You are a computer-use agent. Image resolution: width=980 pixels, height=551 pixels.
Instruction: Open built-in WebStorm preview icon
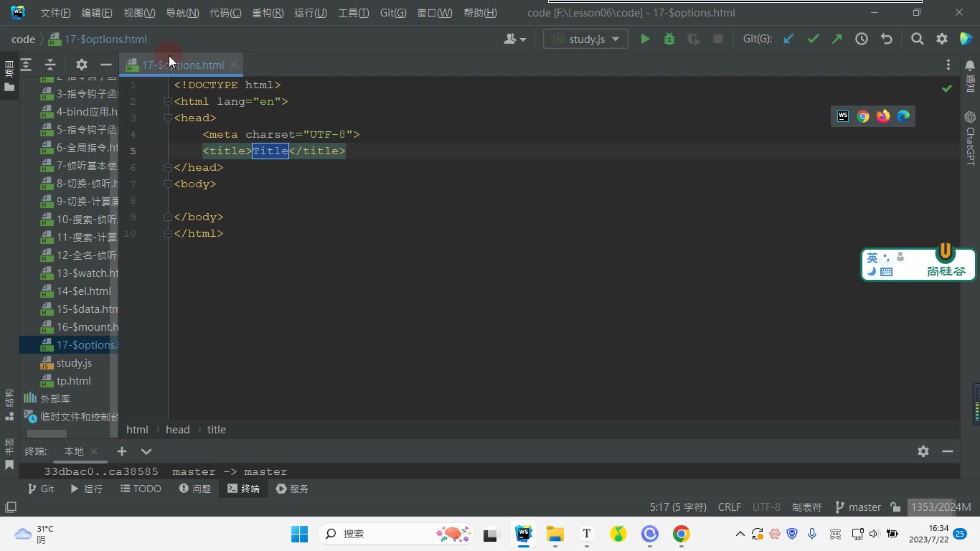tap(843, 116)
